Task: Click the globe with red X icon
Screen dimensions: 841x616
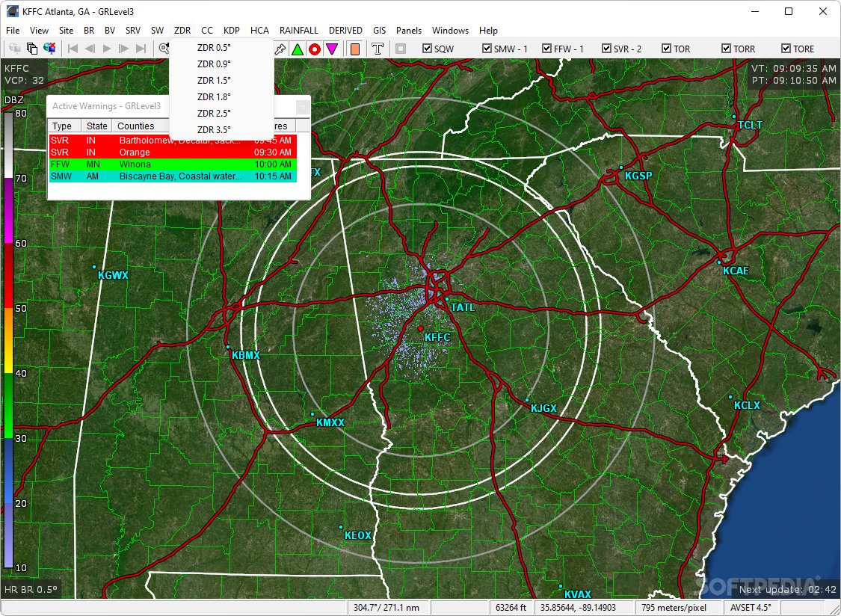Action: [49, 49]
